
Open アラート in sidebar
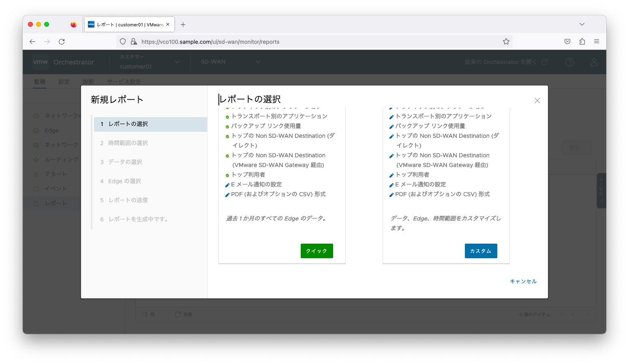click(56, 174)
